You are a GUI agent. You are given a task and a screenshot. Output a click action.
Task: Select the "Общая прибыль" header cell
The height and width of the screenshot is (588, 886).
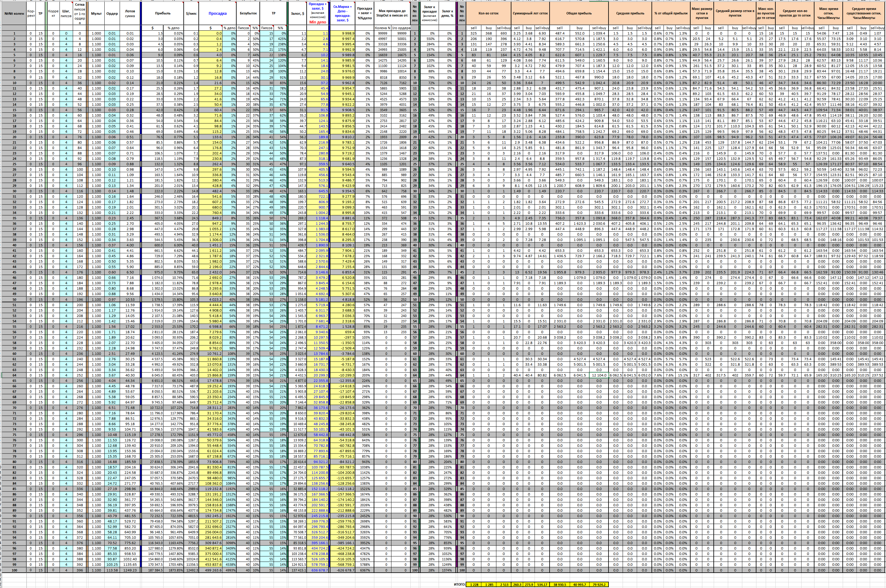point(579,14)
